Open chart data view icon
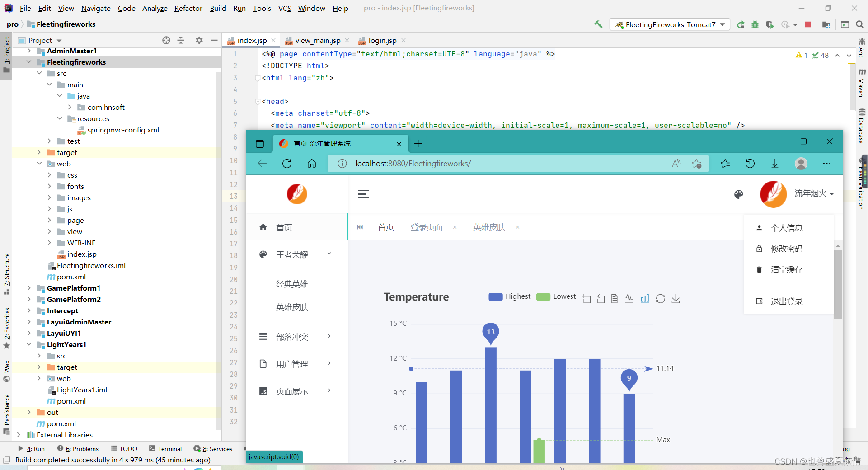This screenshot has width=868, height=470. tap(615, 299)
